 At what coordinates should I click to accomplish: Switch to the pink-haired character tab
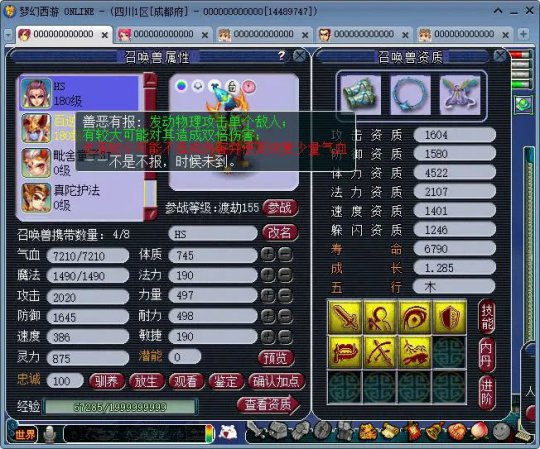pyautogui.click(x=163, y=34)
